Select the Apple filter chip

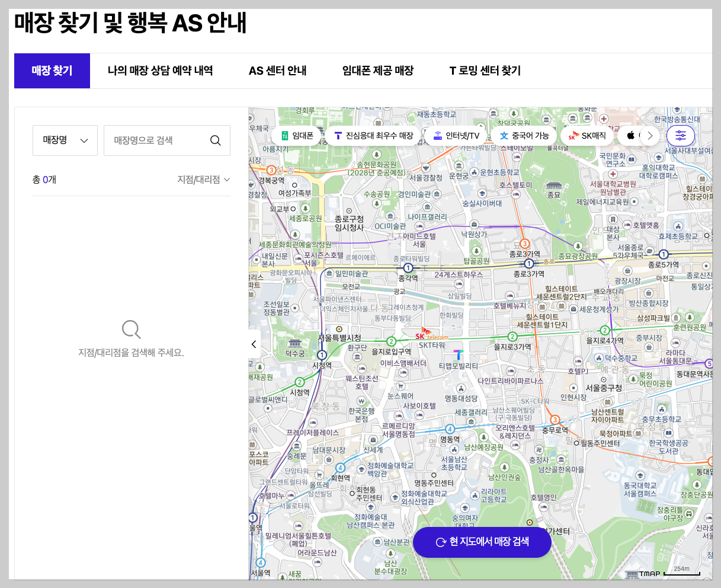pos(632,135)
